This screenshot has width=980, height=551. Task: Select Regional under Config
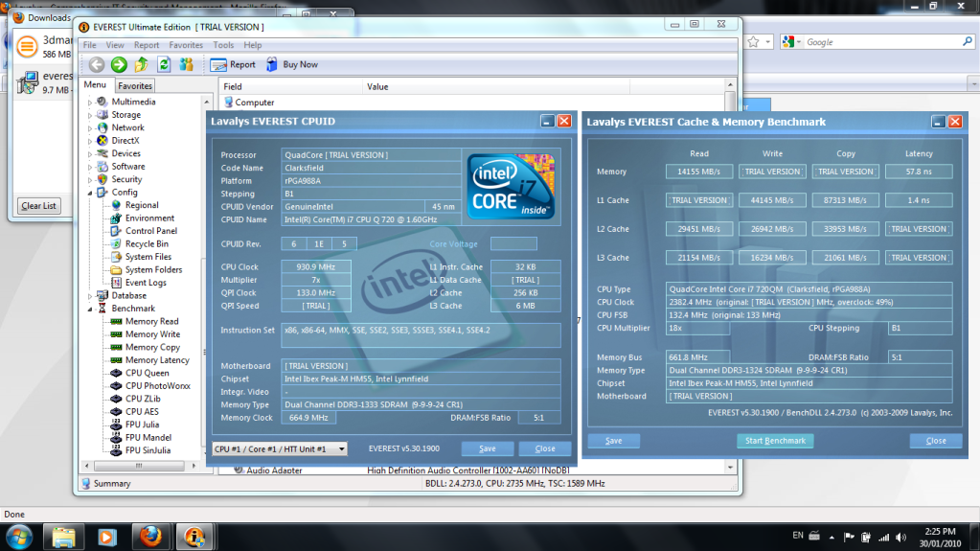coord(141,205)
